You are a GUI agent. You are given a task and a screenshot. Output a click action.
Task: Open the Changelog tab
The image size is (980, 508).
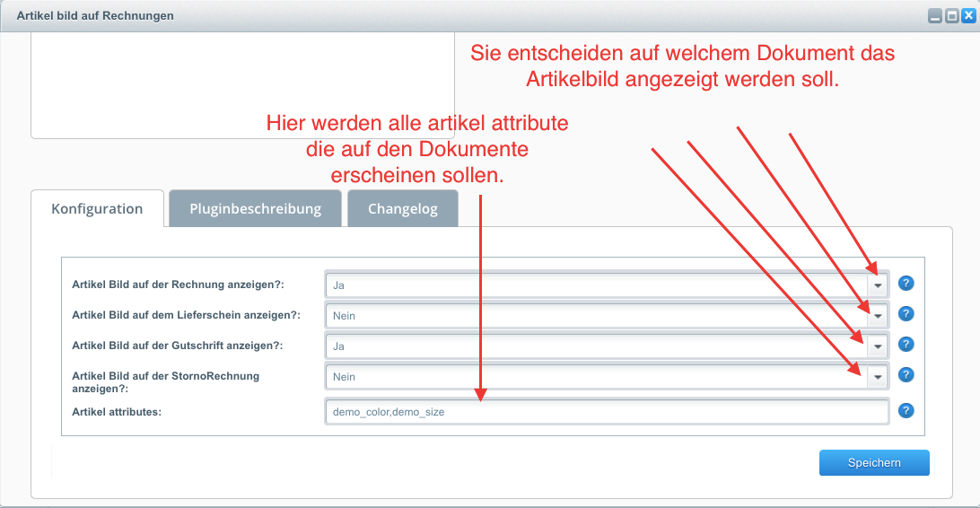(x=402, y=209)
